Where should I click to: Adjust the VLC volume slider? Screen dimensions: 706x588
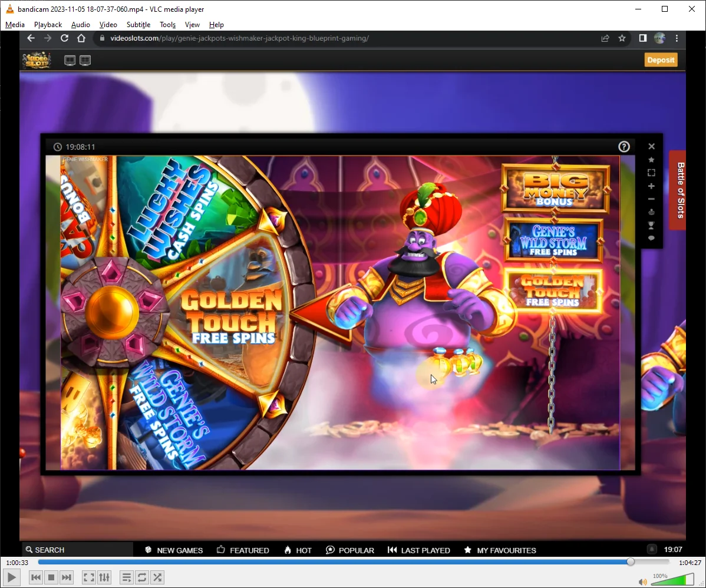(x=673, y=579)
